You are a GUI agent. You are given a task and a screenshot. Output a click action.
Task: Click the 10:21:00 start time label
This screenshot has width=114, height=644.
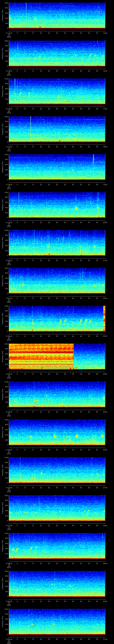pos(9,298)
